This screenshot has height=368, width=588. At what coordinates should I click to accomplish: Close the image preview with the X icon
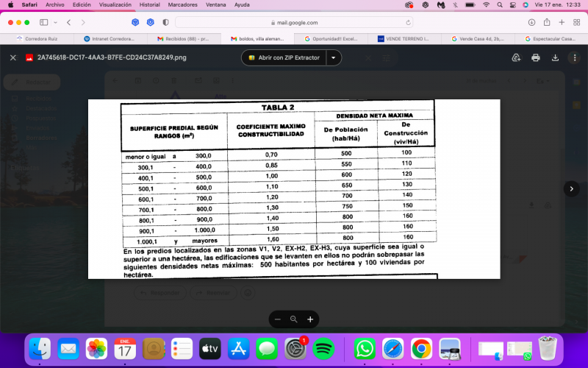pyautogui.click(x=13, y=57)
